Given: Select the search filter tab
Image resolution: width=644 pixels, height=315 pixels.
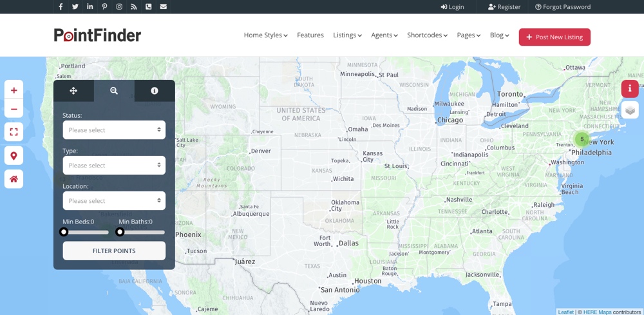Looking at the screenshot, I should click(x=114, y=91).
